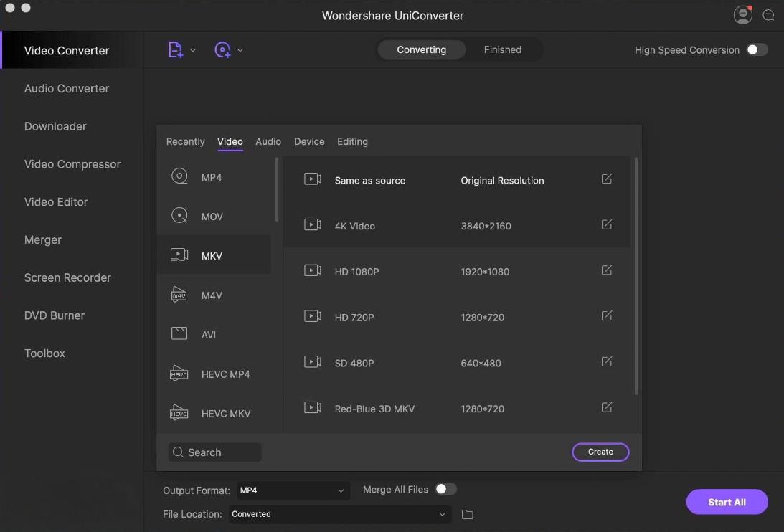
Task: Click the Add Files icon
Action: [x=176, y=50]
